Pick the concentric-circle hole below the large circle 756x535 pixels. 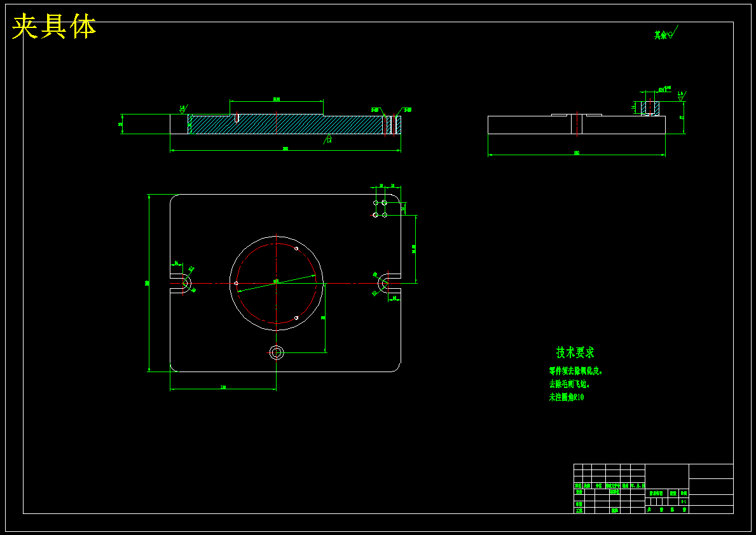pos(277,352)
